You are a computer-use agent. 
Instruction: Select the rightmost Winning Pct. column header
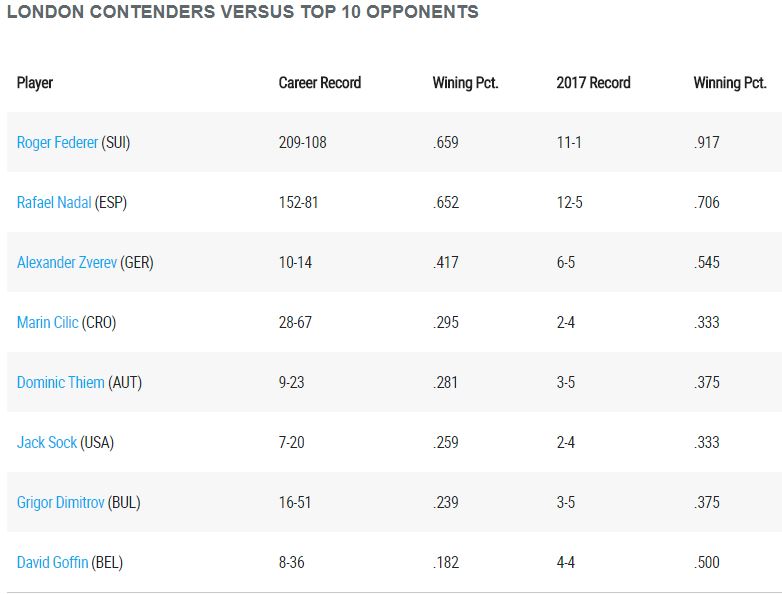click(x=729, y=83)
